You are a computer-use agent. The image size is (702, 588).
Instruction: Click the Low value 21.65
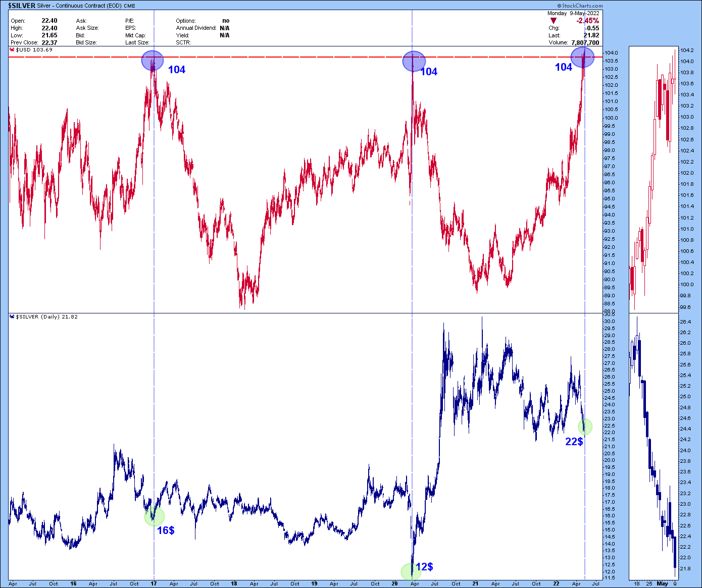[x=49, y=35]
